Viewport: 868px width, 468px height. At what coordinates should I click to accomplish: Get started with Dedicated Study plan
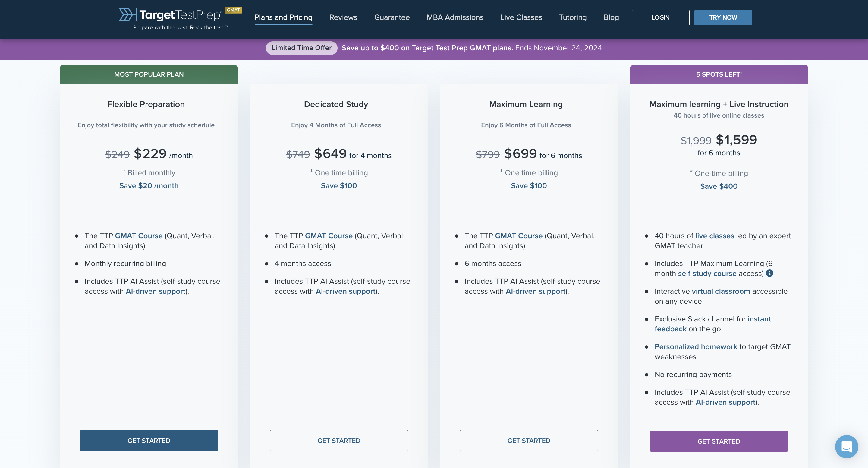click(339, 440)
